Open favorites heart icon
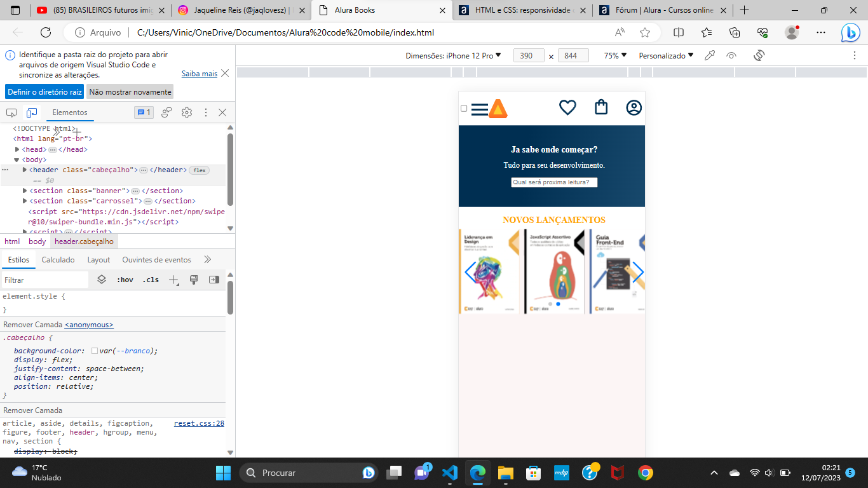868x488 pixels. pos(567,107)
